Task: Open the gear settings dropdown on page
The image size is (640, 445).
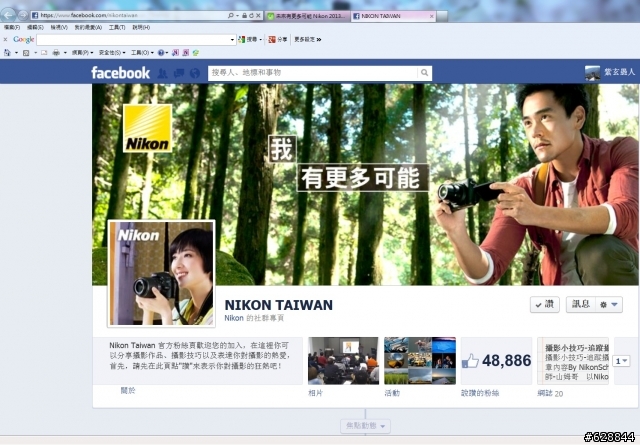Action: (609, 305)
